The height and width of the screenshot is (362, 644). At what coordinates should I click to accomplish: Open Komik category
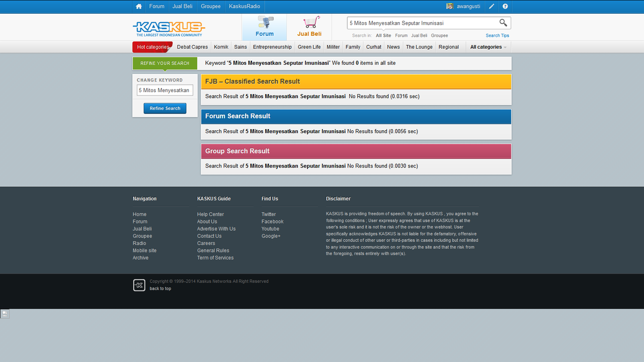221,47
